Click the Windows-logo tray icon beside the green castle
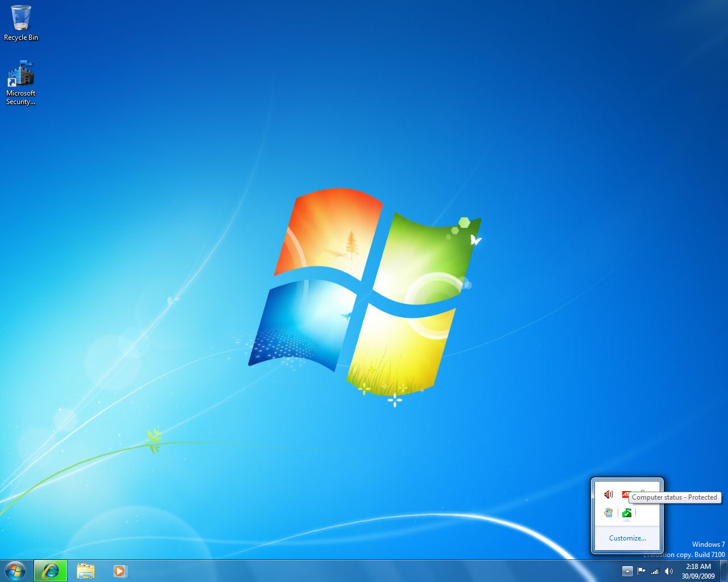This screenshot has height=582, width=728. point(609,513)
